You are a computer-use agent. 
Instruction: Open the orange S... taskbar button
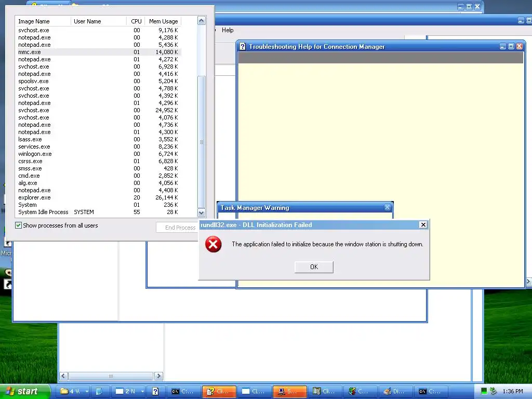click(289, 391)
